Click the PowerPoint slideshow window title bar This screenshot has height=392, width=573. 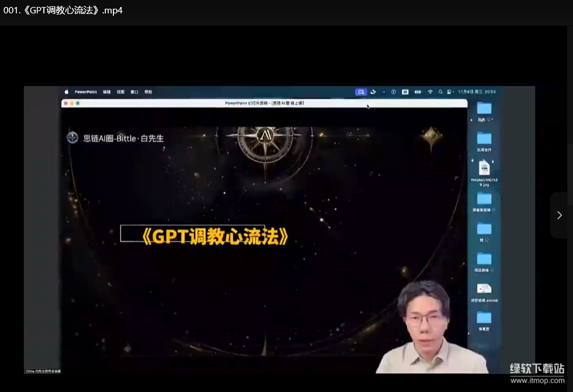[x=264, y=104]
